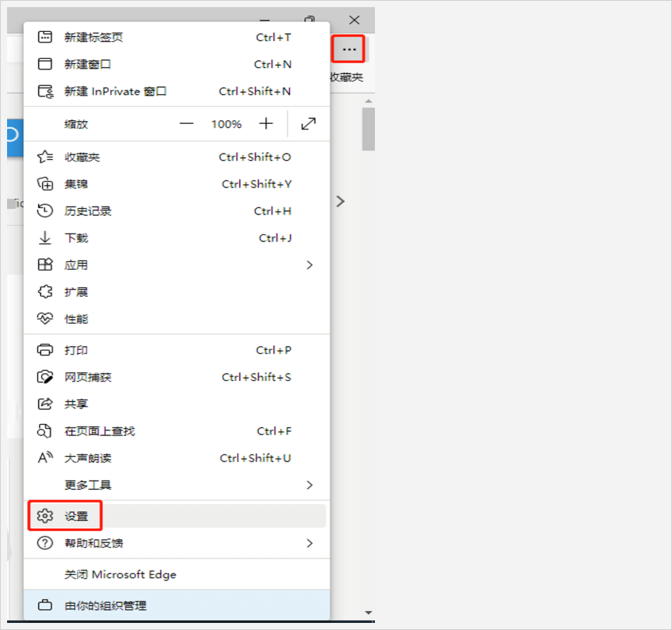The width and height of the screenshot is (672, 630).
Task: Select the 设置 menu entry
Action: 76,516
